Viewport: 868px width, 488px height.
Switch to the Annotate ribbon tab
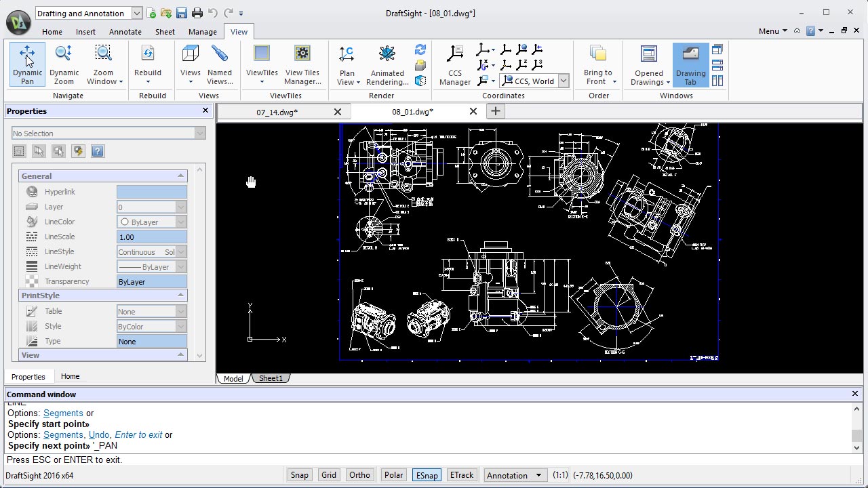pyautogui.click(x=125, y=32)
